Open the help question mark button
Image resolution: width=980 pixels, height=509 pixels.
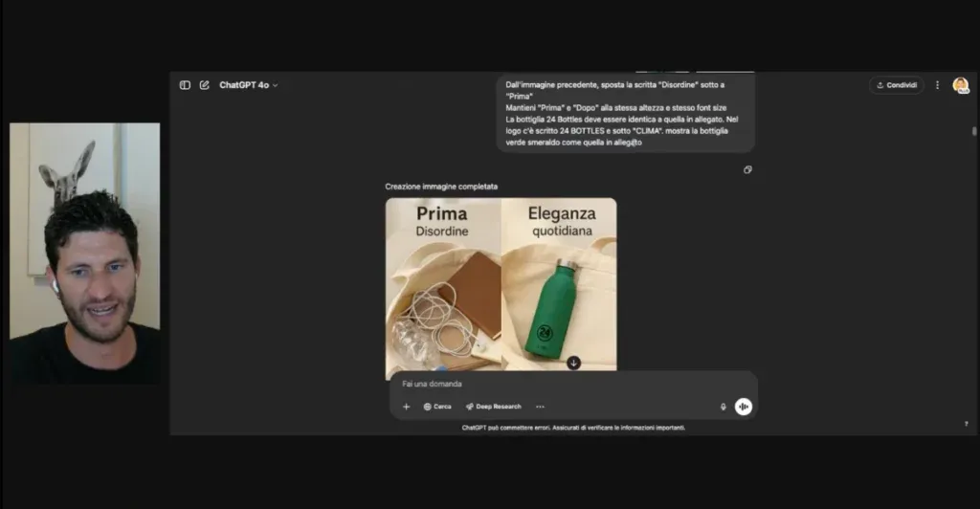pyautogui.click(x=967, y=424)
